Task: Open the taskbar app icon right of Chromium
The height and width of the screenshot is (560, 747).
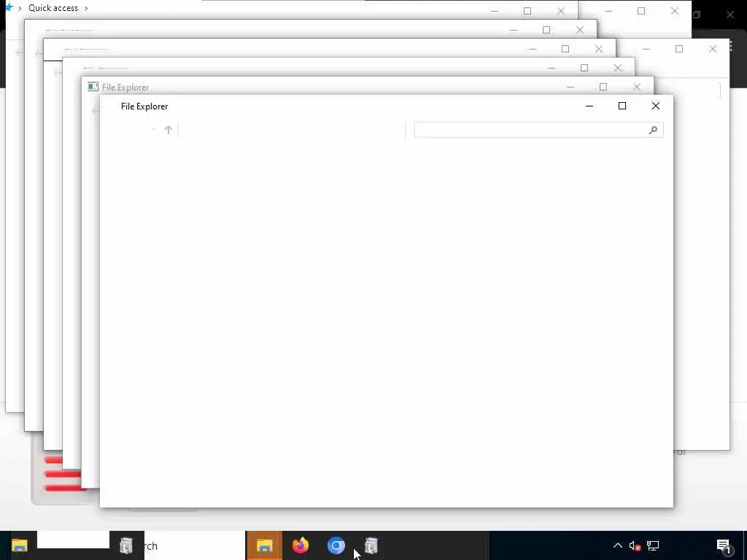Action: click(x=371, y=545)
